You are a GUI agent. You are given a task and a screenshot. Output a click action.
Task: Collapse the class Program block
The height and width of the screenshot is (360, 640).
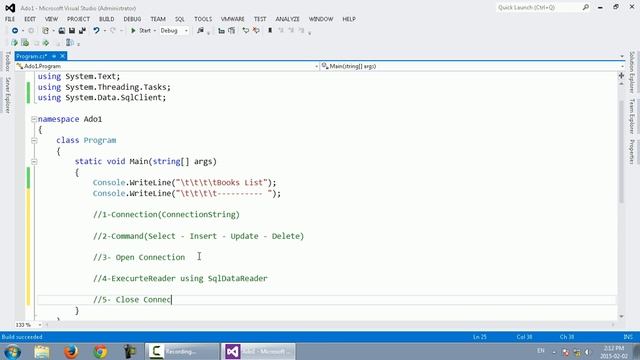(34, 140)
